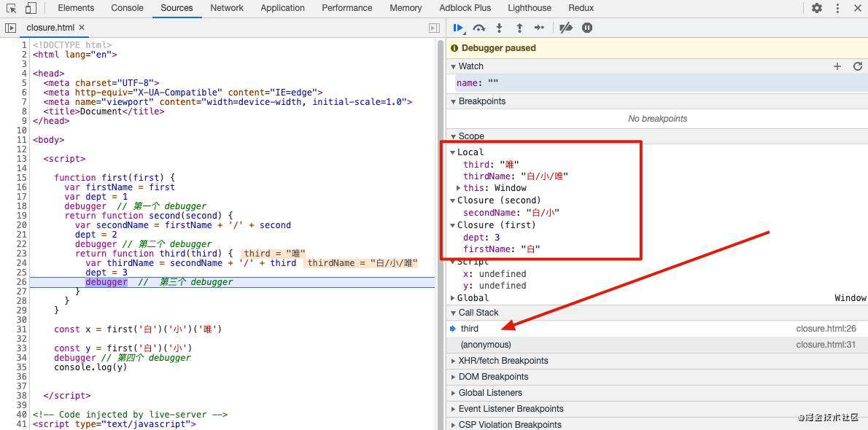Close the closure.html file tab
Viewport: 868px width, 430px height.
[x=82, y=27]
